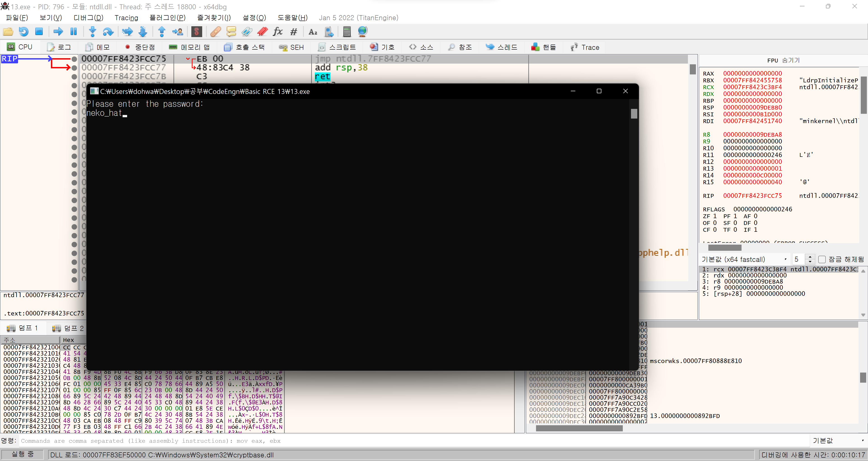This screenshot has width=868, height=461.
Task: Open the globe web-lookup icon
Action: click(x=363, y=32)
